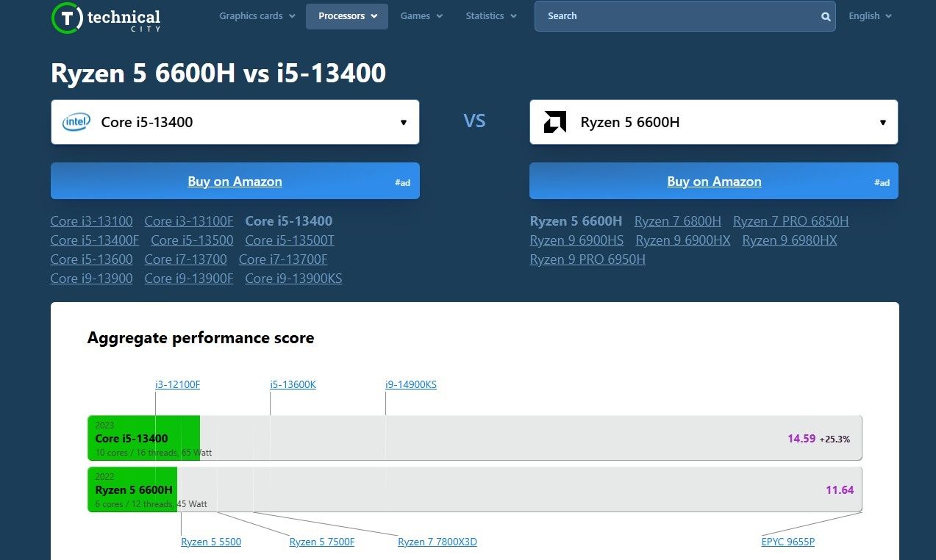The image size is (936, 560).
Task: Open the Ryzen 9 PRO 6950H link
Action: [588, 259]
